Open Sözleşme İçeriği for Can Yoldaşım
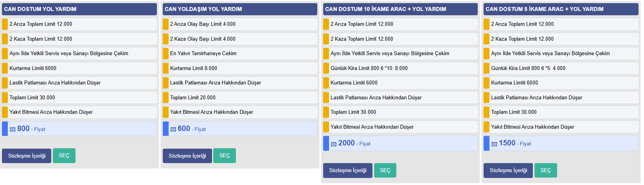The height and width of the screenshot is (185, 644). click(187, 156)
